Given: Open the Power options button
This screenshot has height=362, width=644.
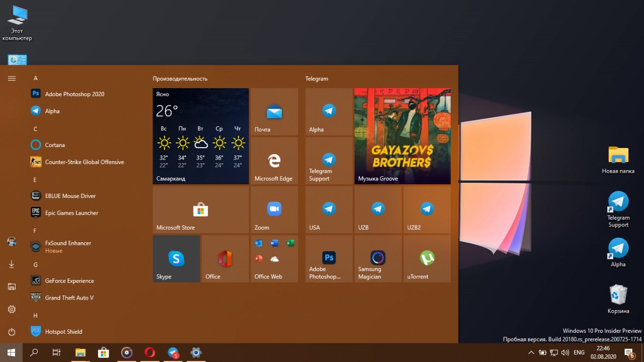Looking at the screenshot, I should [12, 332].
